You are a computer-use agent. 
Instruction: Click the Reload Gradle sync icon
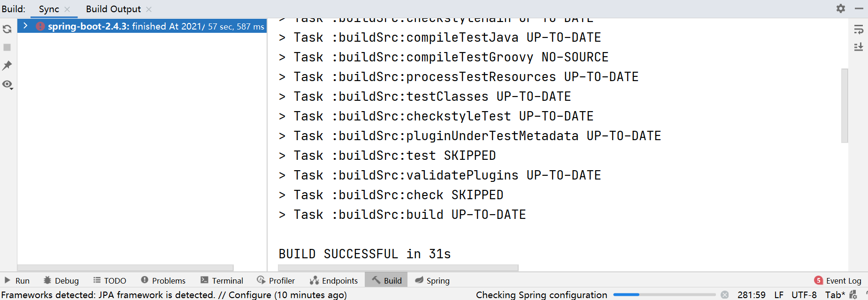[7, 29]
